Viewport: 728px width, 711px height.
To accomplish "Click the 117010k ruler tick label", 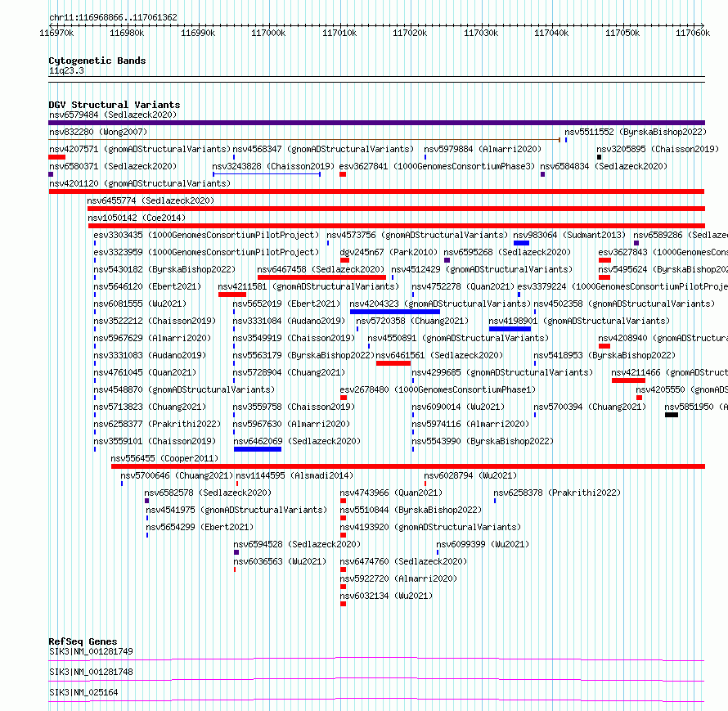I will tap(339, 33).
